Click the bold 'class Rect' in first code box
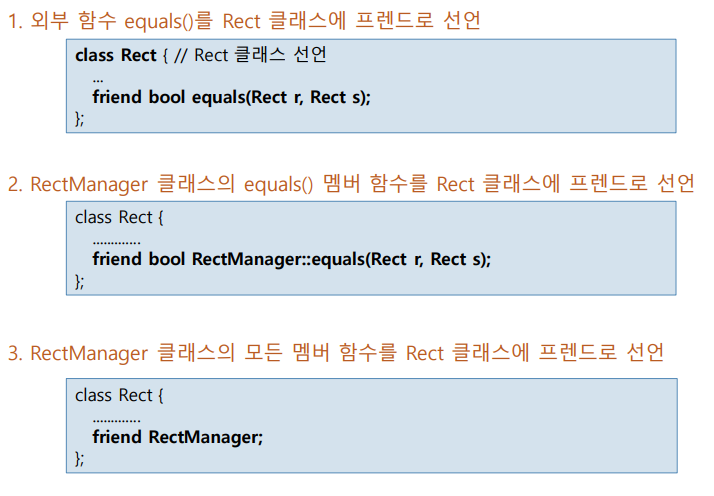The image size is (714, 496). pyautogui.click(x=116, y=56)
